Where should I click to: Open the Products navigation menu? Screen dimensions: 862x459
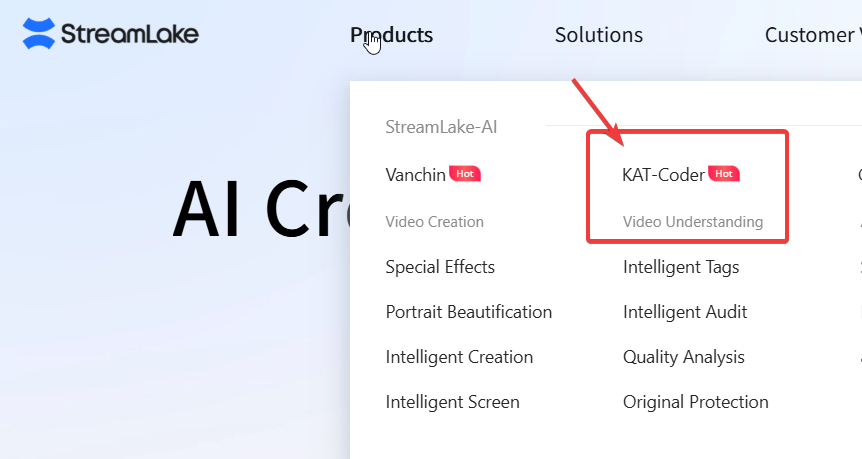coord(392,35)
